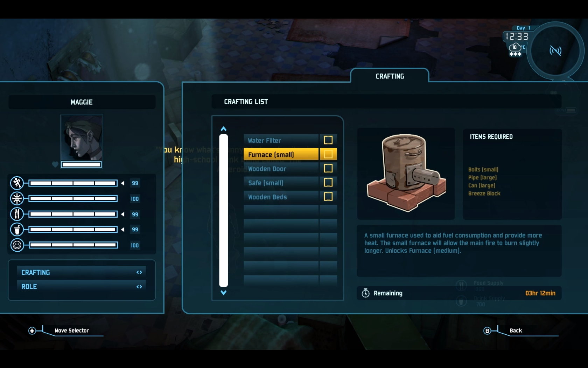The width and height of the screenshot is (588, 368).
Task: Expand the ROLE selector arrows
Action: pyautogui.click(x=139, y=287)
